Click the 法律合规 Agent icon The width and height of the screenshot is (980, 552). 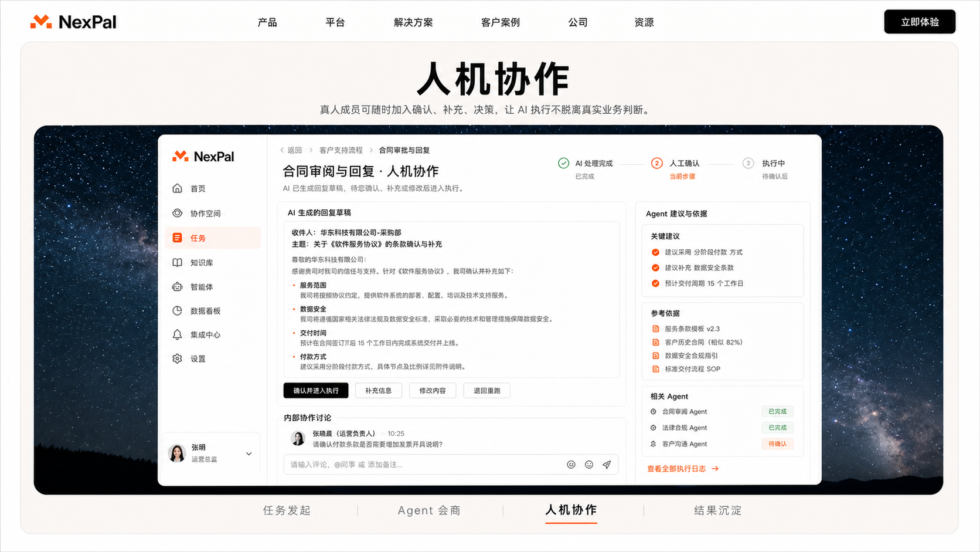654,428
